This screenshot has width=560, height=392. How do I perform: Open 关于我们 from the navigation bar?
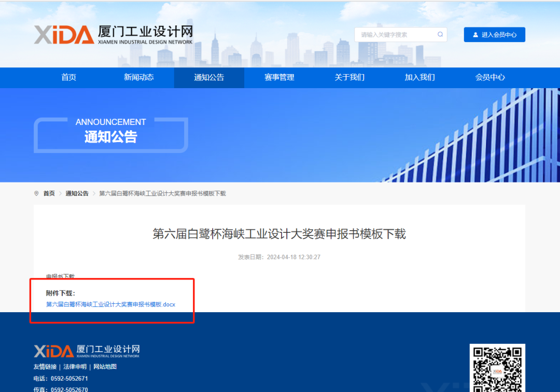pos(349,77)
